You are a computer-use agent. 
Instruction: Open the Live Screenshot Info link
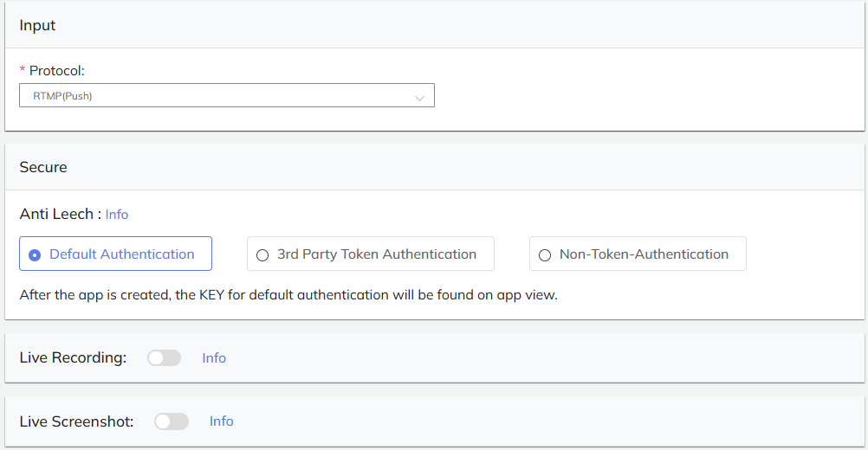221,421
